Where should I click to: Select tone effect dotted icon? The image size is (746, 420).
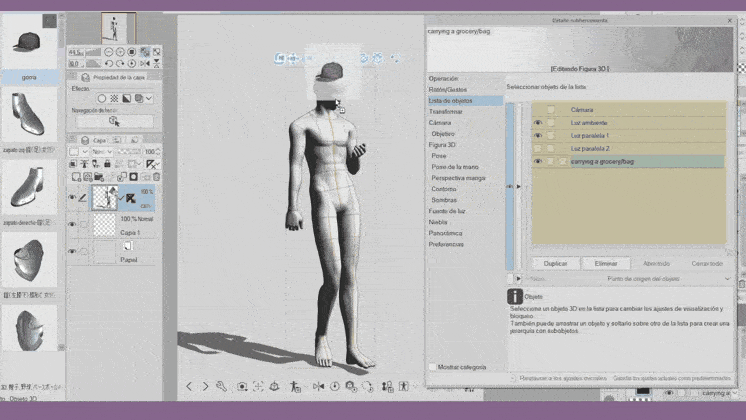pyautogui.click(x=114, y=98)
